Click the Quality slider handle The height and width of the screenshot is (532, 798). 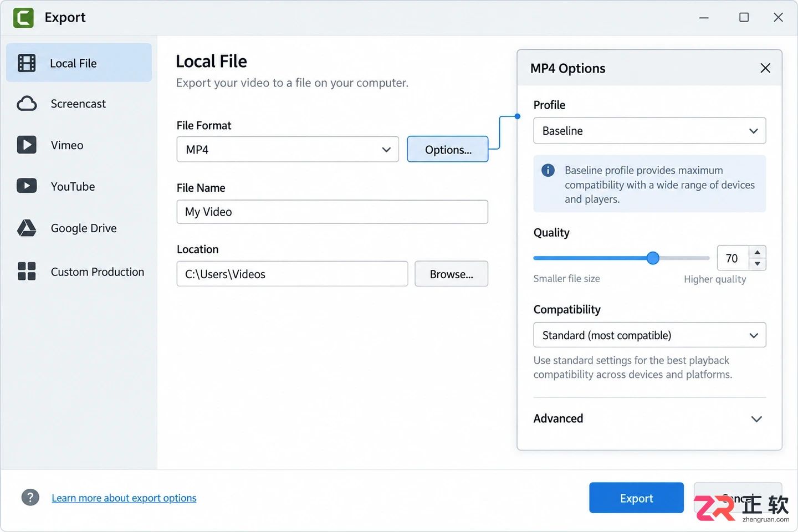click(653, 258)
